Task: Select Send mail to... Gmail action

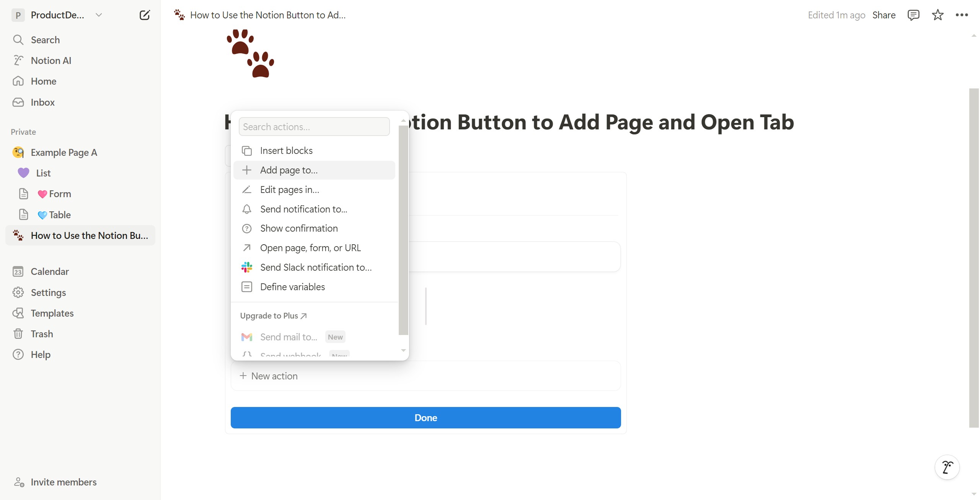Action: point(314,337)
